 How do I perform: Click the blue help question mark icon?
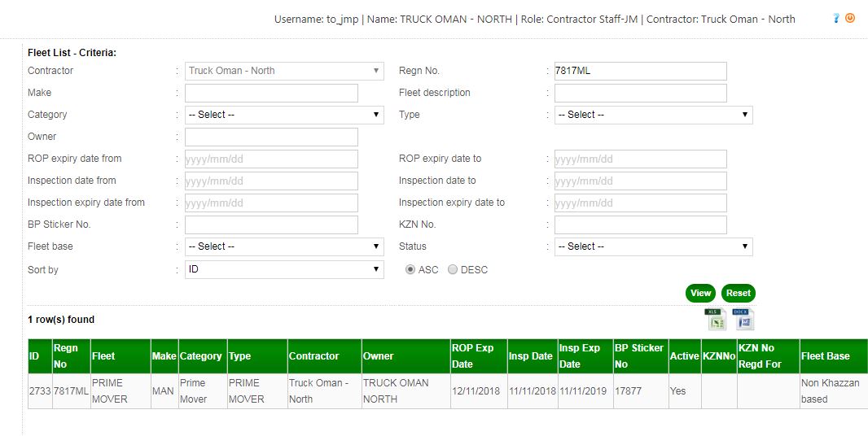[x=836, y=19]
